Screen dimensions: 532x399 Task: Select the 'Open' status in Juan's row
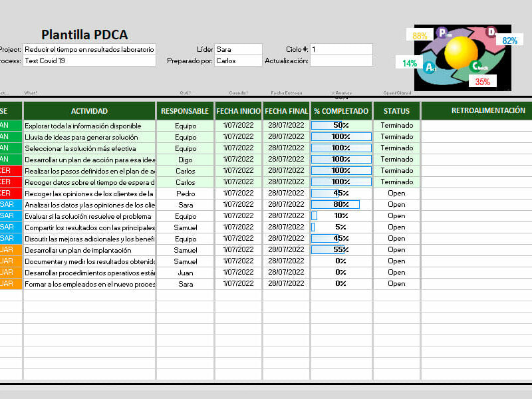pos(396,273)
